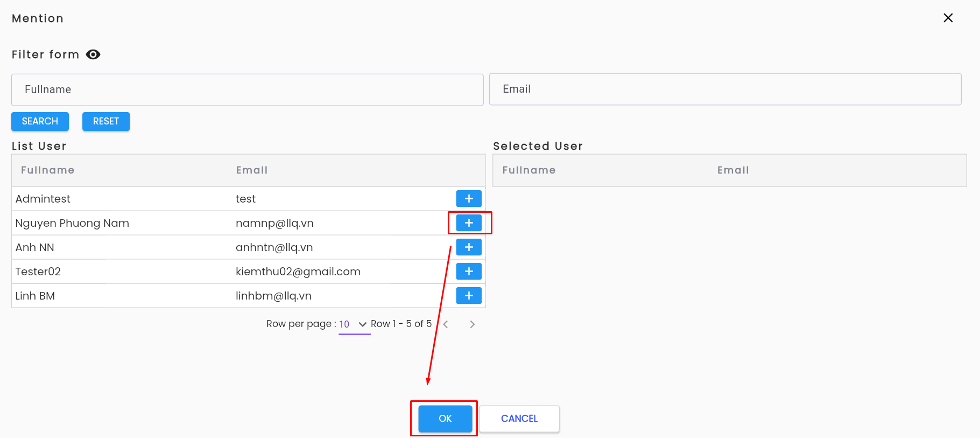Go to previous page of user list
Screen dimensions: 980x438
tap(446, 324)
